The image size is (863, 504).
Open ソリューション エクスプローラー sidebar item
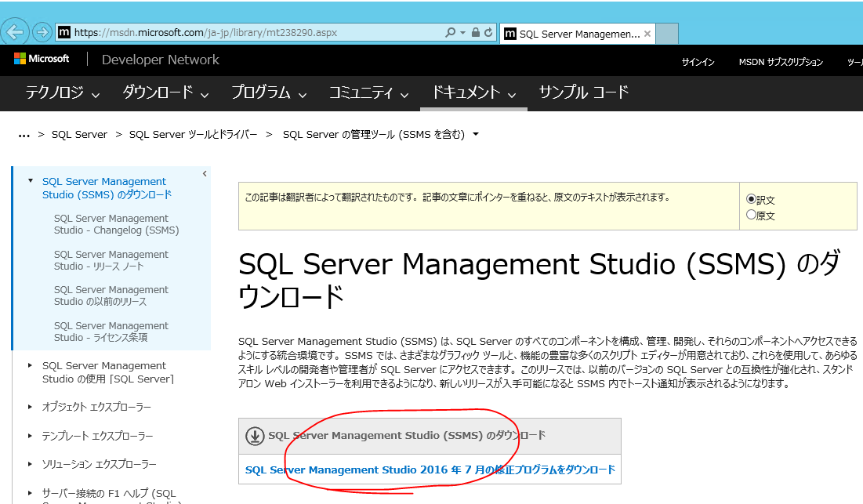tap(99, 464)
